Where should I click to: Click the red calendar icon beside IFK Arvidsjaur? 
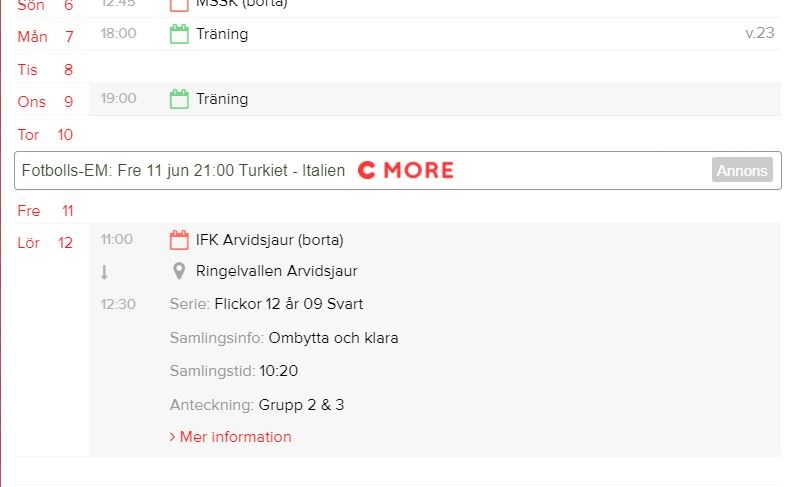click(179, 240)
